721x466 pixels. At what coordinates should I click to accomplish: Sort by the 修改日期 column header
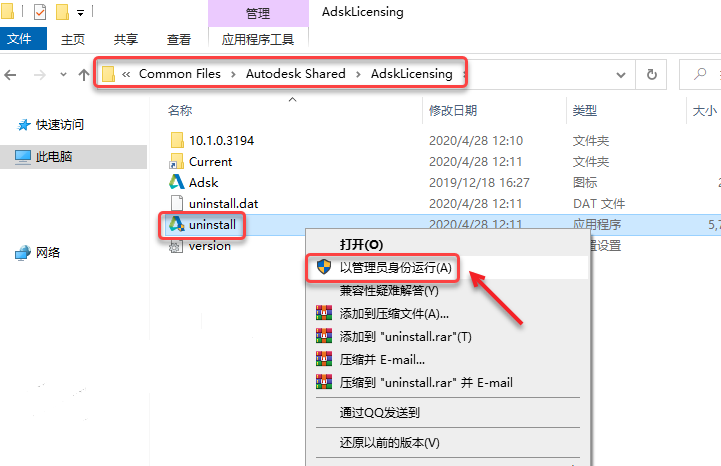click(x=453, y=110)
